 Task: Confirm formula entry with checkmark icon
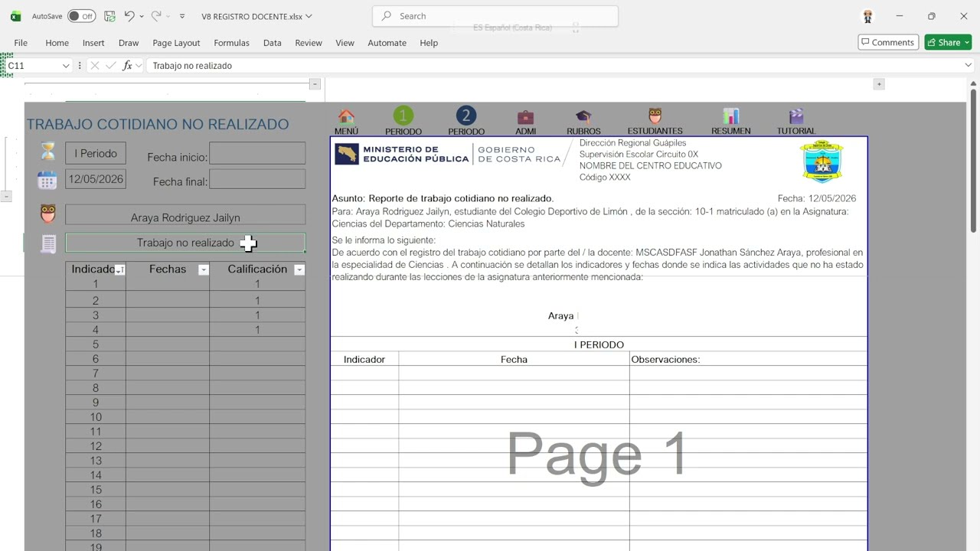point(111,66)
